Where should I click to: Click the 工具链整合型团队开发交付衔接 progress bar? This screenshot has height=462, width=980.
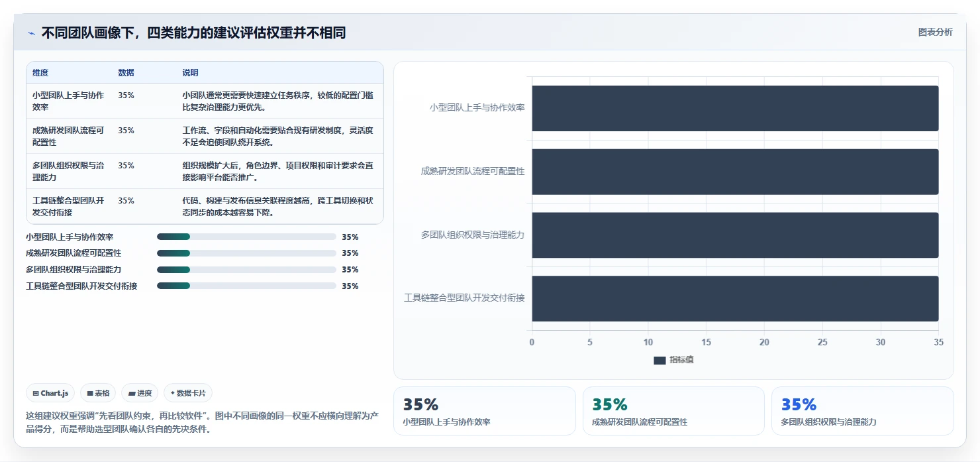246,286
